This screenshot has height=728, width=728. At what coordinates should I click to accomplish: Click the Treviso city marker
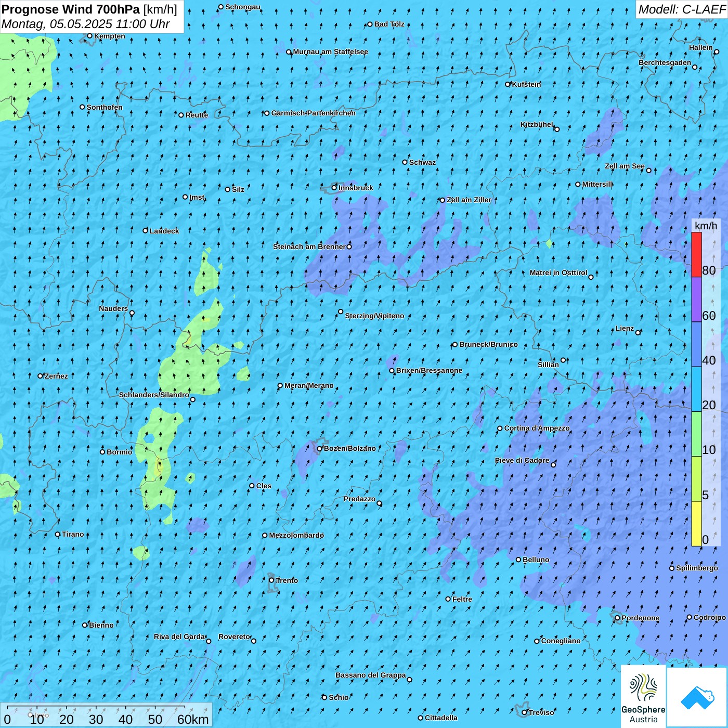(525, 712)
